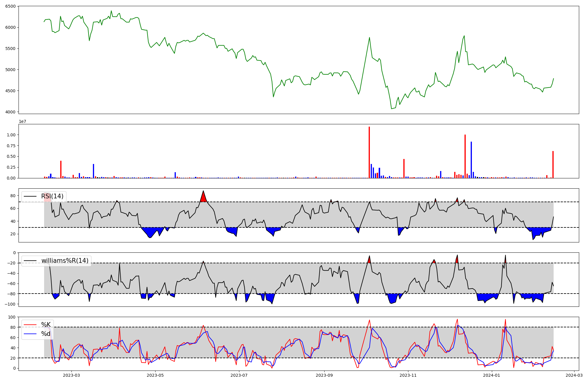Click the 0.25 volume axis label
Screen dimensions: 588x382
tap(11, 167)
